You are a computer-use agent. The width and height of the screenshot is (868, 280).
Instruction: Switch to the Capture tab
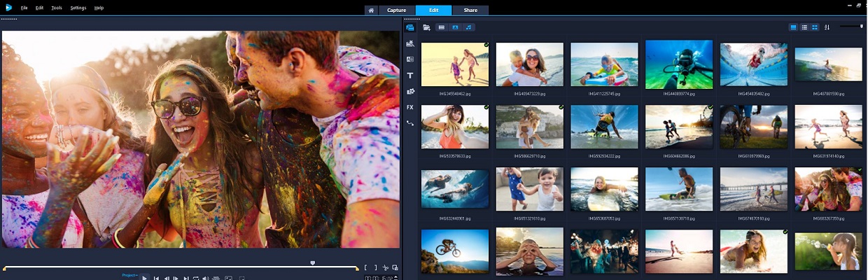pyautogui.click(x=397, y=10)
